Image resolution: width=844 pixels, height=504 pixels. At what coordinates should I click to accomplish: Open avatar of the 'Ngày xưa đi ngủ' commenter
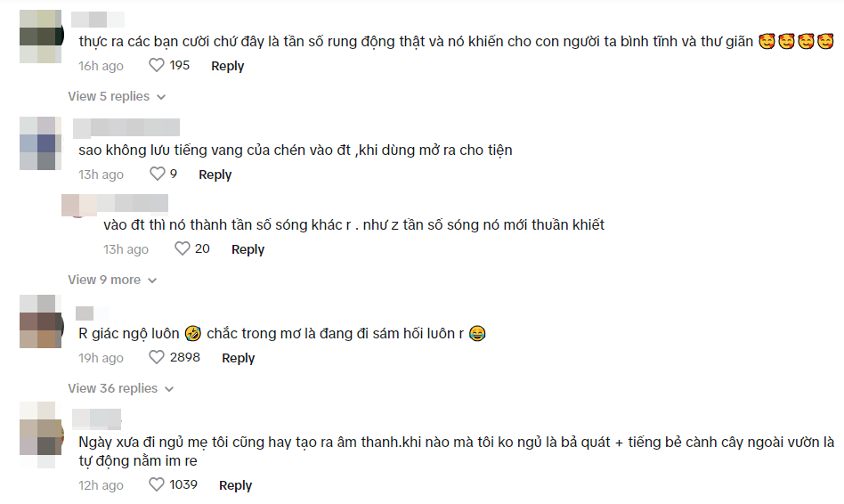[x=42, y=435]
